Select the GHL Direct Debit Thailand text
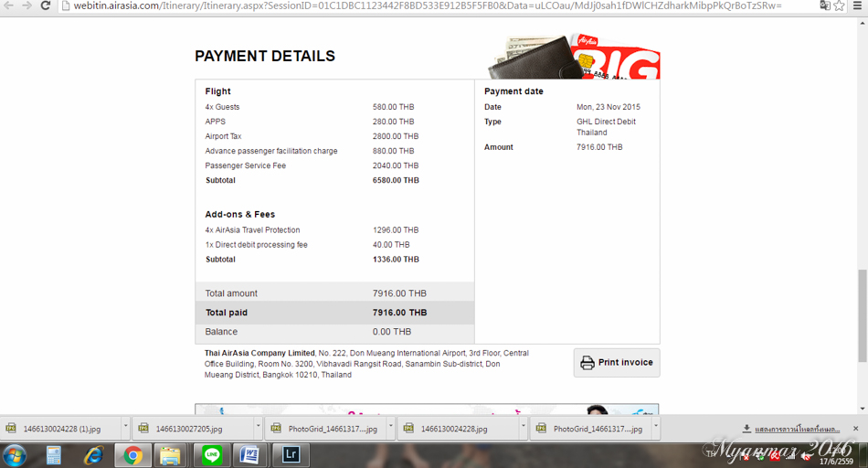The image size is (868, 468). 606,127
